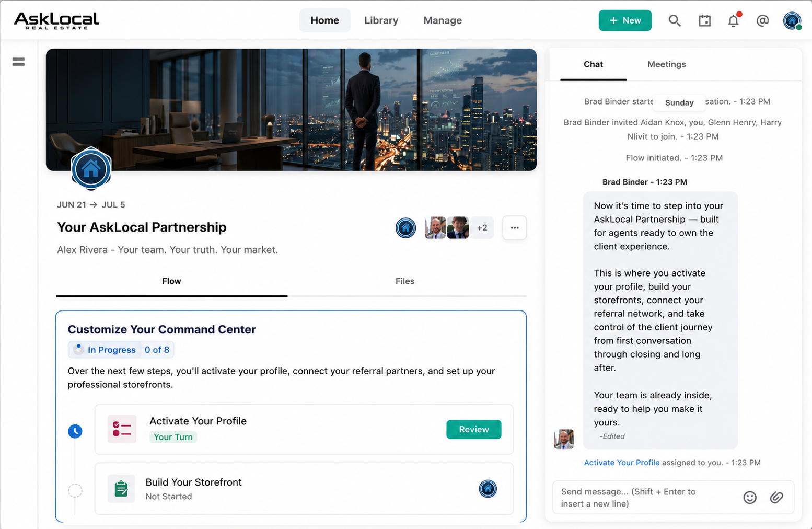Click the Activate Your Profile step title

click(198, 421)
